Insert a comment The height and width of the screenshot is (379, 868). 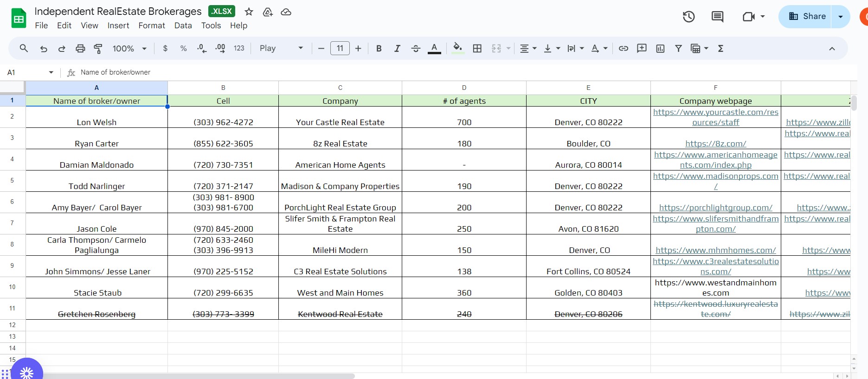(x=642, y=48)
